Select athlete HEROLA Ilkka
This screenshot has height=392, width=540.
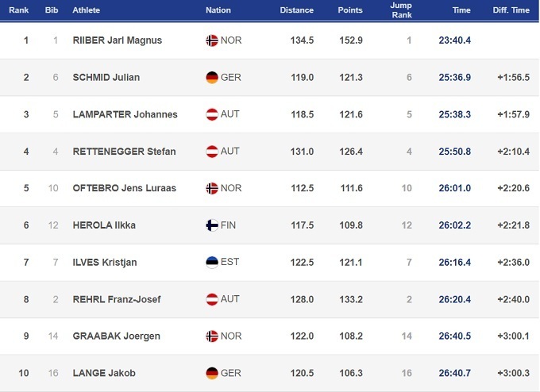click(104, 225)
